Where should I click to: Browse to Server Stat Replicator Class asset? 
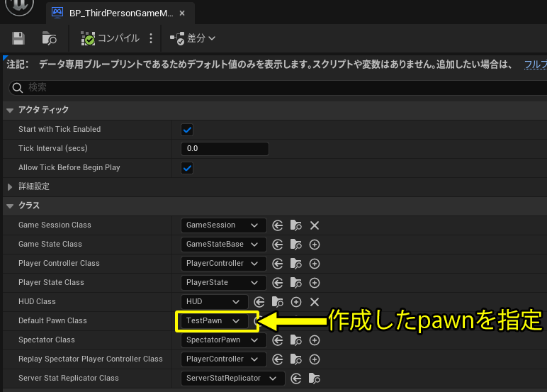(315, 379)
